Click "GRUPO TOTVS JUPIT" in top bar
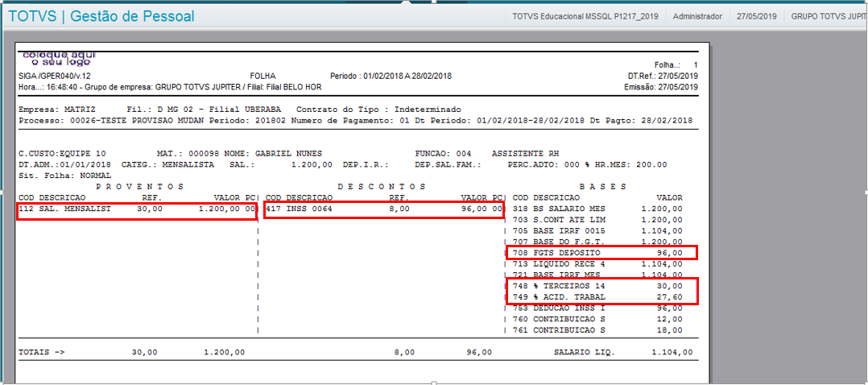The width and height of the screenshot is (868, 385). click(x=829, y=17)
